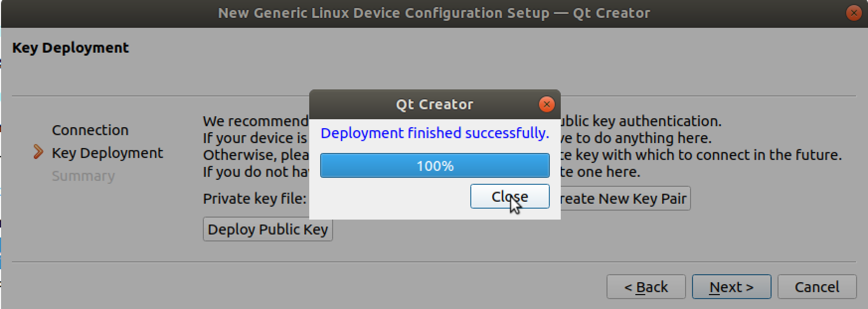Select the Key Deployment step in sidebar
Screen dimensions: 868x309
(107, 153)
